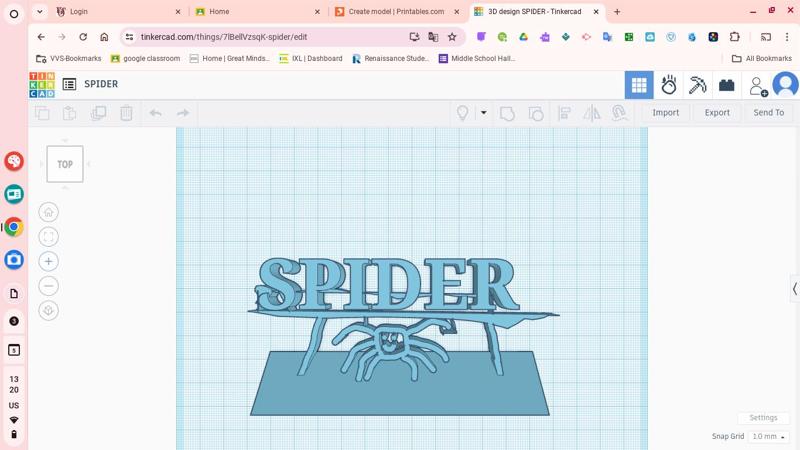The image size is (800, 450).
Task: Expand the collapsed shapes panel arrow
Action: pyautogui.click(x=795, y=289)
